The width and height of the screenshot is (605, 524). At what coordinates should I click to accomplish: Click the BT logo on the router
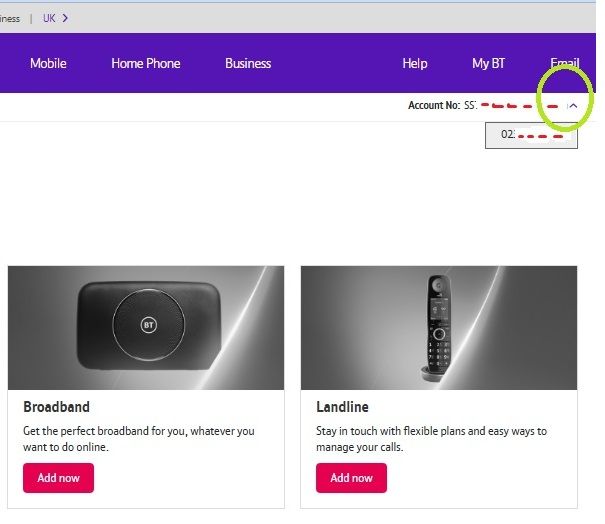(x=148, y=326)
